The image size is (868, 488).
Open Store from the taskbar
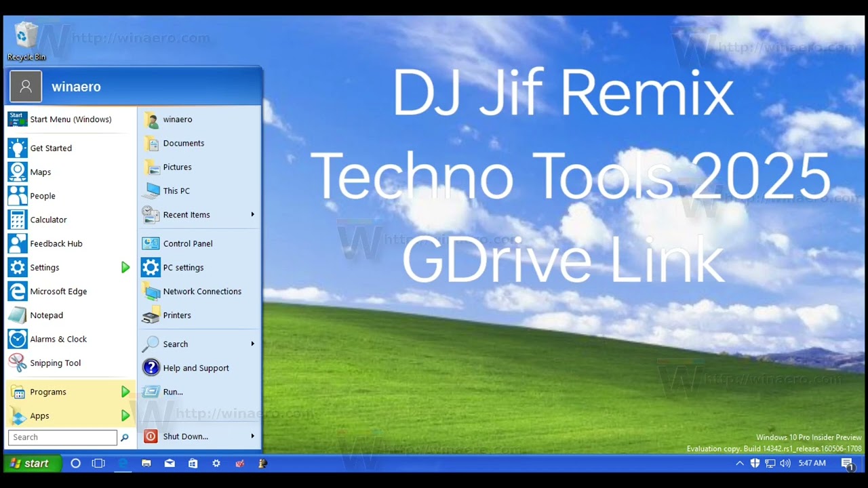point(193,463)
